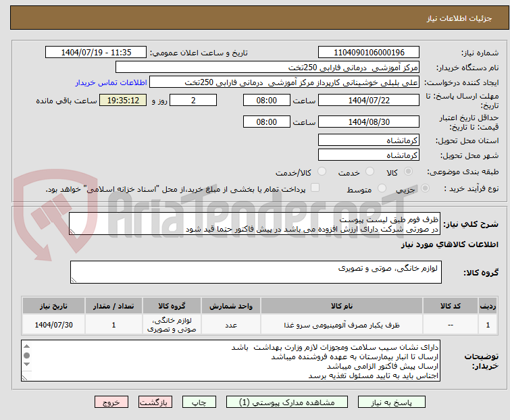Click the price validity time 08:00 field
The height and width of the screenshot is (420, 510).
266,122
